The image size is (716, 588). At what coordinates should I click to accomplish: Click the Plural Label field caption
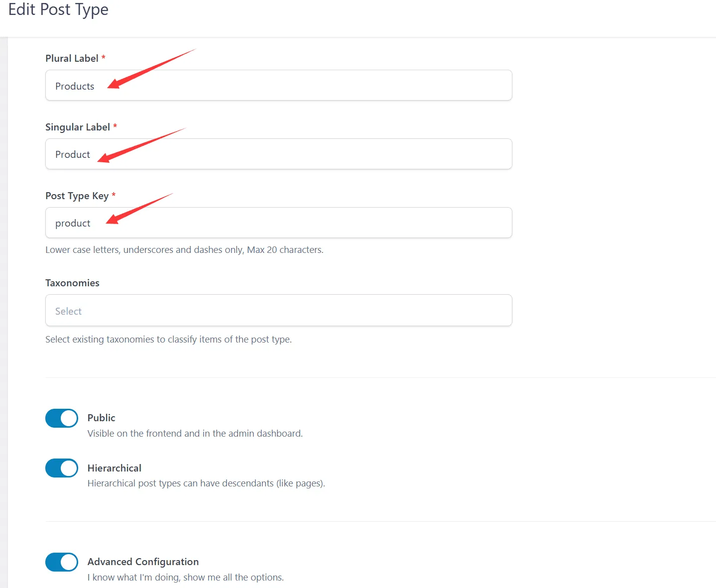72,58
